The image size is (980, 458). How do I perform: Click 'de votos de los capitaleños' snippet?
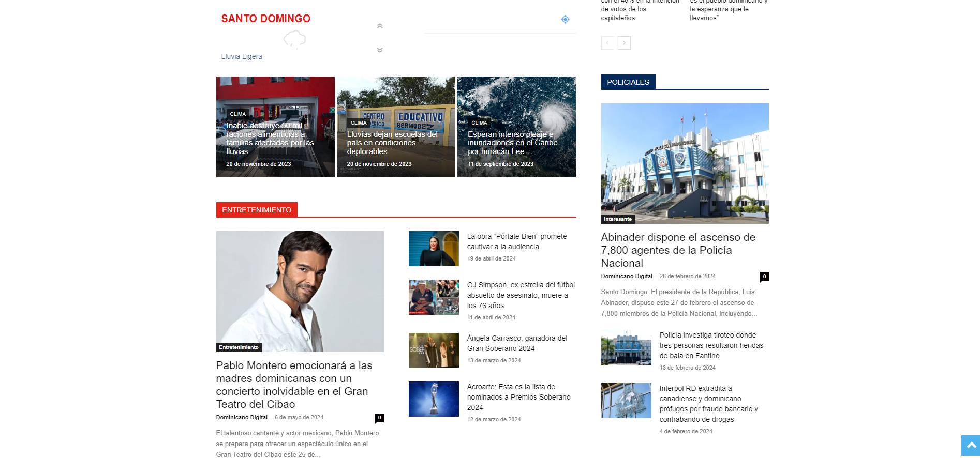[x=640, y=9]
